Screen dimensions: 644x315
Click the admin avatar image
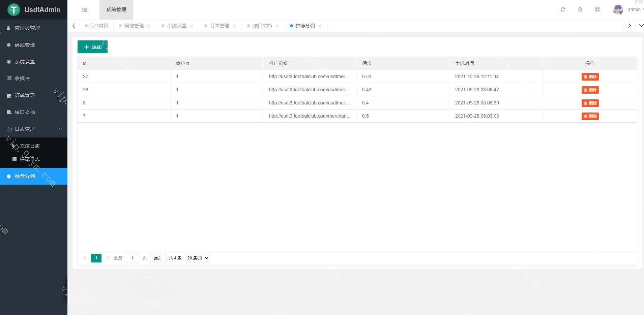point(618,9)
